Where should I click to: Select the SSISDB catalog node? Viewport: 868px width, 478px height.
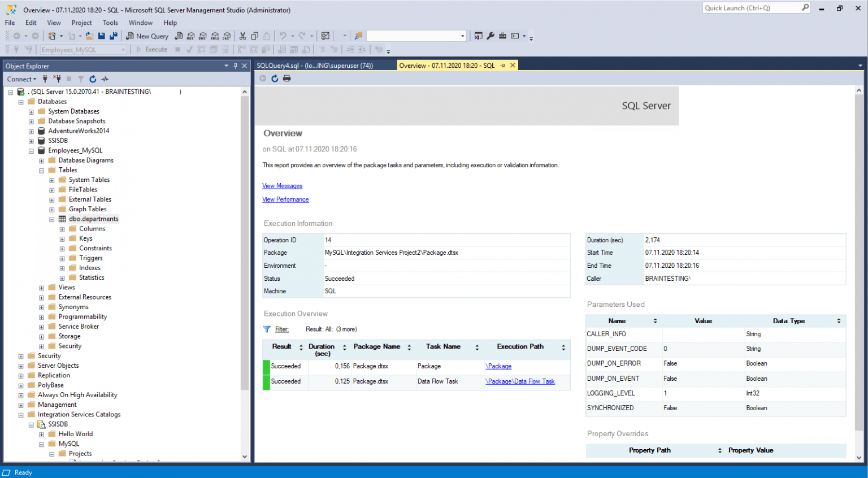click(x=58, y=424)
